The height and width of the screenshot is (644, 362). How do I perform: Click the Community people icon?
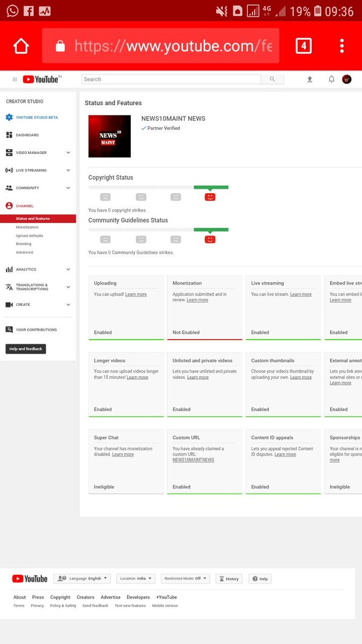9,188
